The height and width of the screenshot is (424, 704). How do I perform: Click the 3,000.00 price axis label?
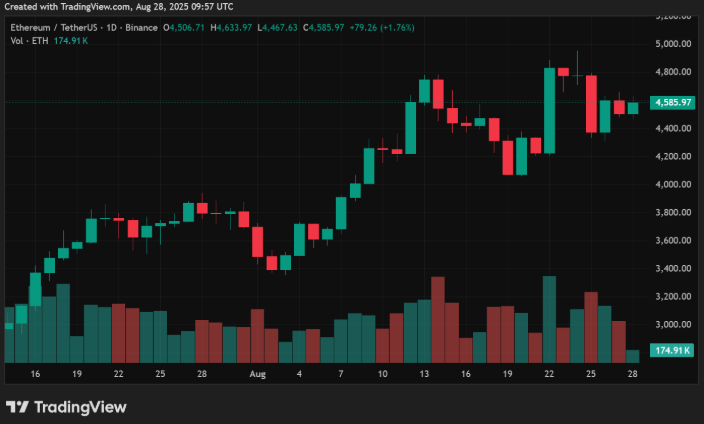pyautogui.click(x=673, y=324)
